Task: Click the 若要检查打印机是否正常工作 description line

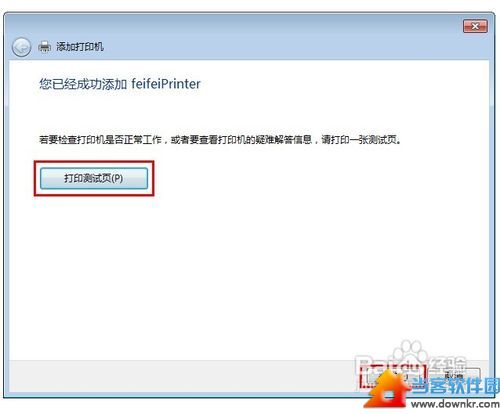Action: tap(220, 139)
